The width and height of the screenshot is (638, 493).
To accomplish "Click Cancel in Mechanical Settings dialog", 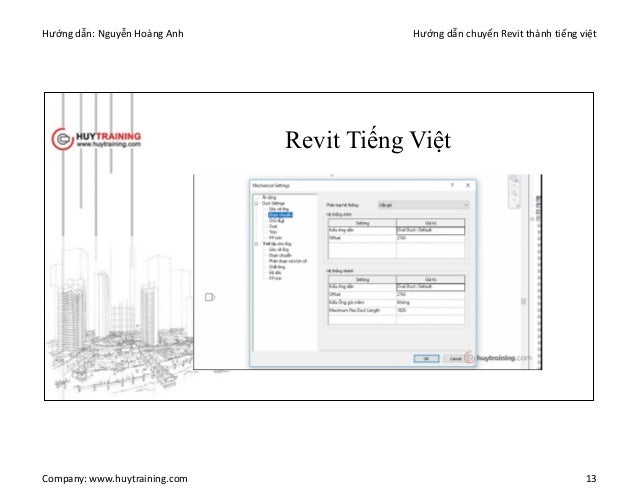I will (x=455, y=358).
